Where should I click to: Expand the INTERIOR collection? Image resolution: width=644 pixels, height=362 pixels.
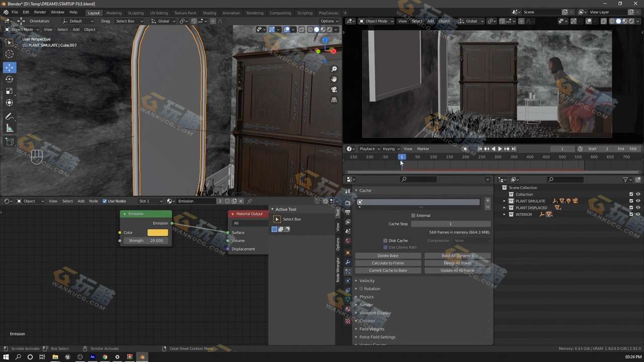point(504,215)
